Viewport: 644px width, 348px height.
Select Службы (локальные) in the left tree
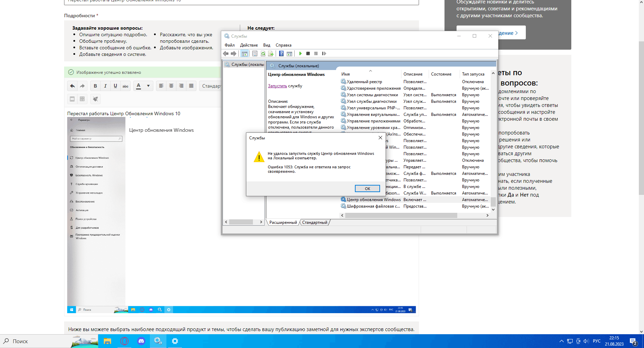click(x=244, y=64)
